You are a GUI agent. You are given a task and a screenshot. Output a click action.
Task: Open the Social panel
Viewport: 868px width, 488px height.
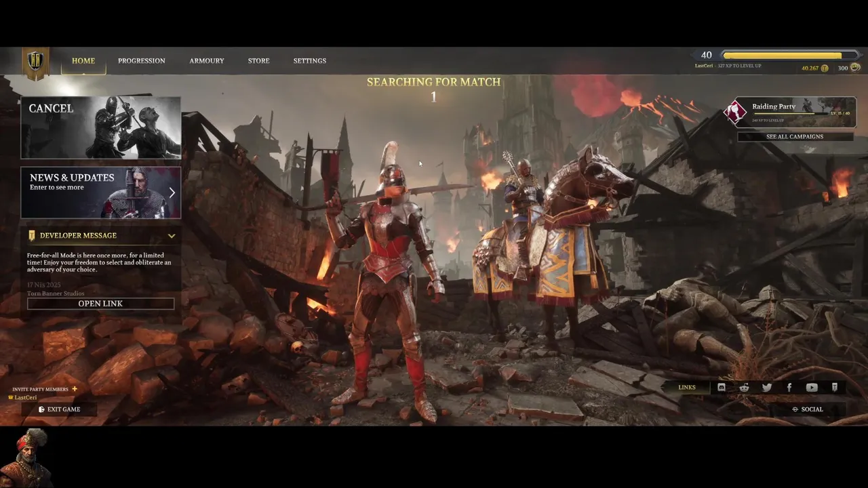point(807,409)
